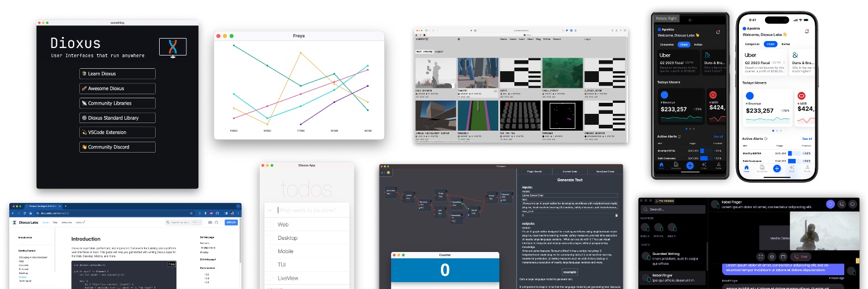This screenshot has height=289, width=868.
Task: Open Blog in the docs navigation bar
Action: (55, 223)
